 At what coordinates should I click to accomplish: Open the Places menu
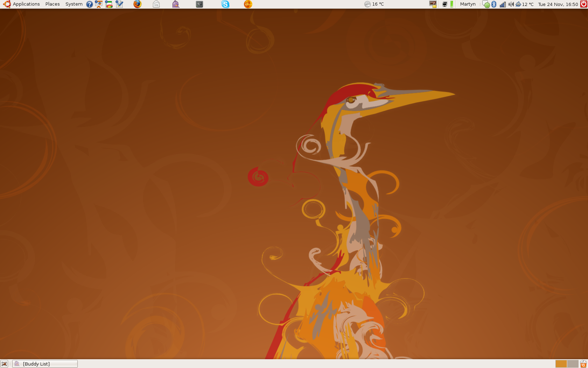tap(52, 4)
